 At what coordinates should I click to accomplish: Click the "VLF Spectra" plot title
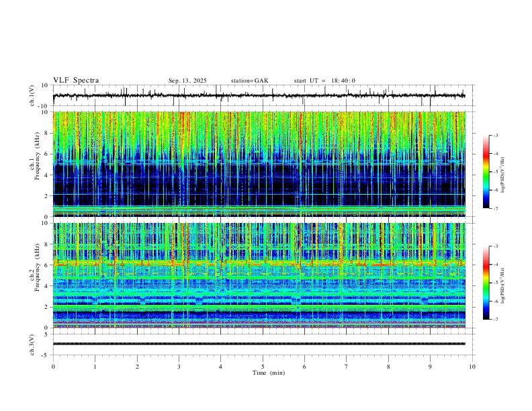pos(76,81)
